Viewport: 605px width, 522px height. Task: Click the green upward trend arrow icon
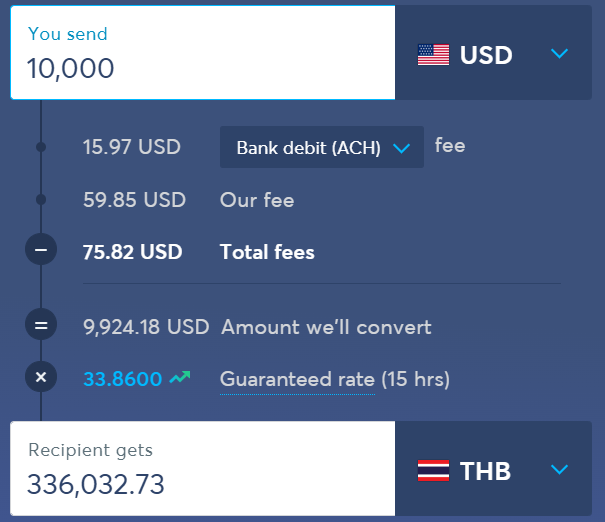pyautogui.click(x=180, y=377)
